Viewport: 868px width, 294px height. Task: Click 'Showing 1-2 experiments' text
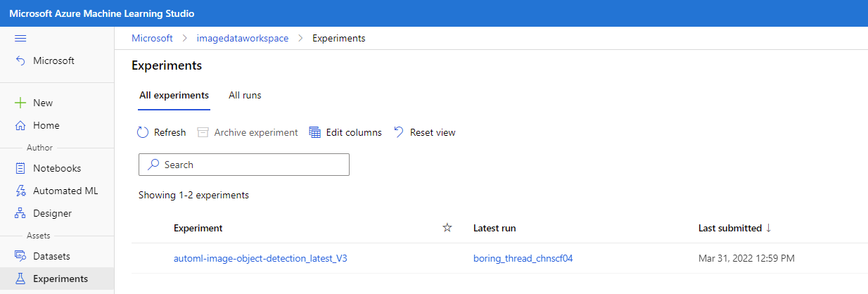(193, 195)
